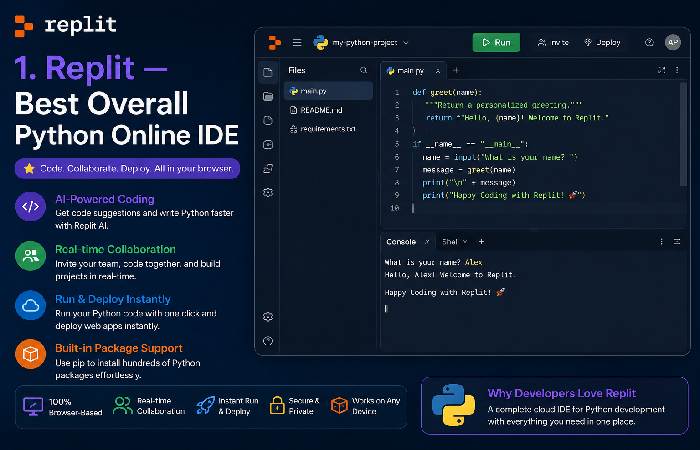Click the blue Run & Deploy cloud icon
This screenshot has width=700, height=450.
pyautogui.click(x=30, y=305)
